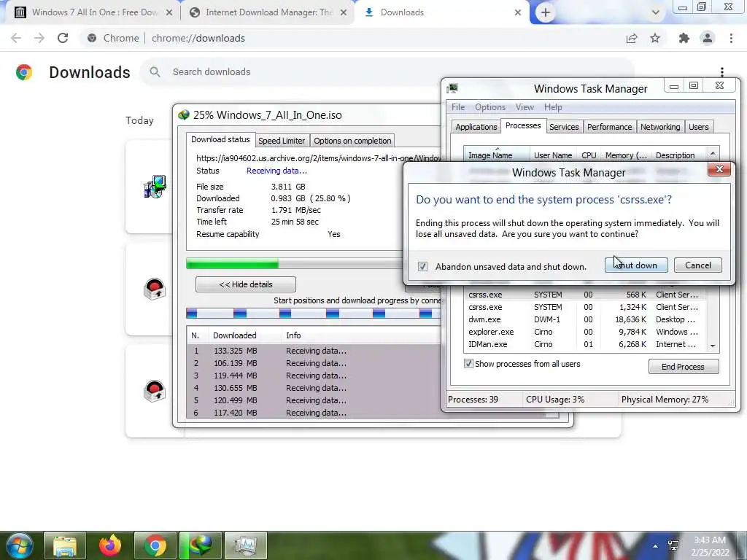
Task: Reload the Chrome downloads page
Action: click(x=63, y=38)
